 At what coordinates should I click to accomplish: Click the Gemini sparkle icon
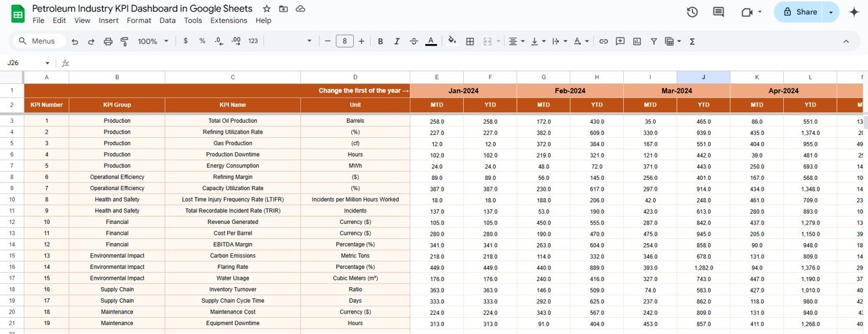pyautogui.click(x=854, y=12)
